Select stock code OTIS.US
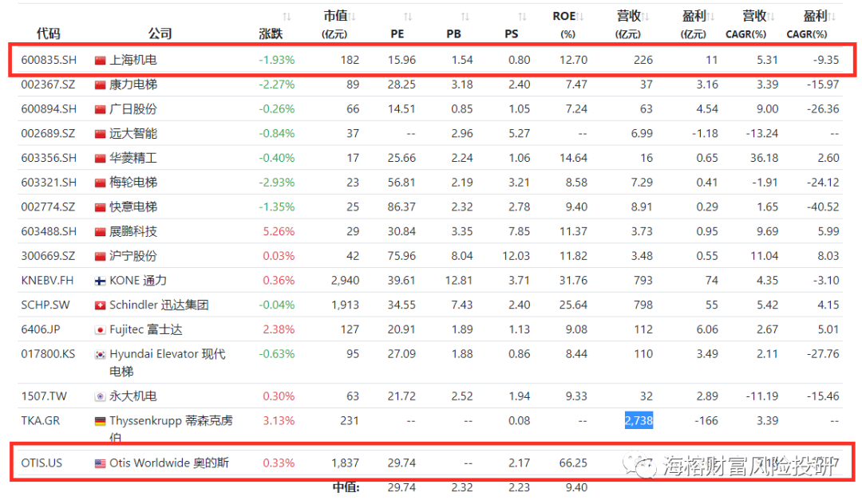 coord(42,463)
